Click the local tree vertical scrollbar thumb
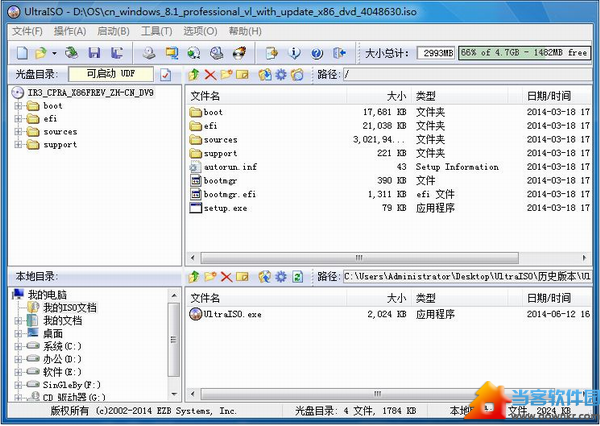Screen dimensions: 600x426 click(x=174, y=339)
